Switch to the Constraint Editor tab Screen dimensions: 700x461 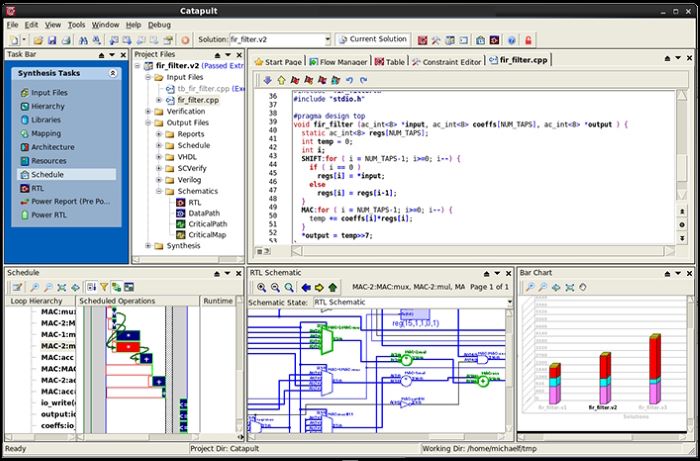pyautogui.click(x=446, y=62)
